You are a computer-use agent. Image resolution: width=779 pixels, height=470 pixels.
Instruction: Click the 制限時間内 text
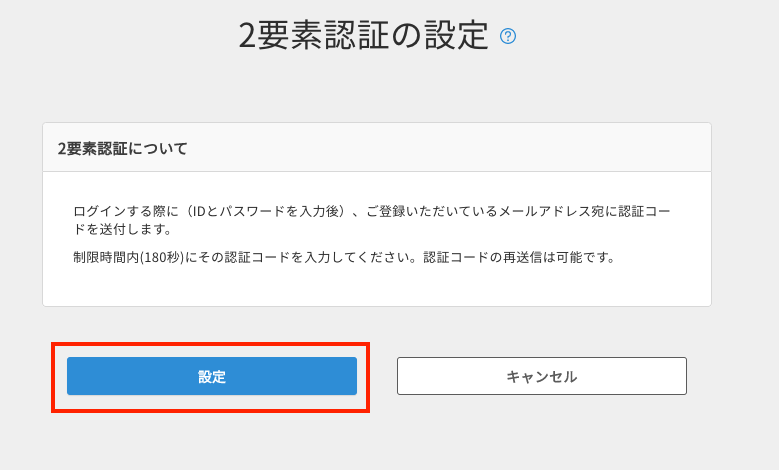pos(103,257)
